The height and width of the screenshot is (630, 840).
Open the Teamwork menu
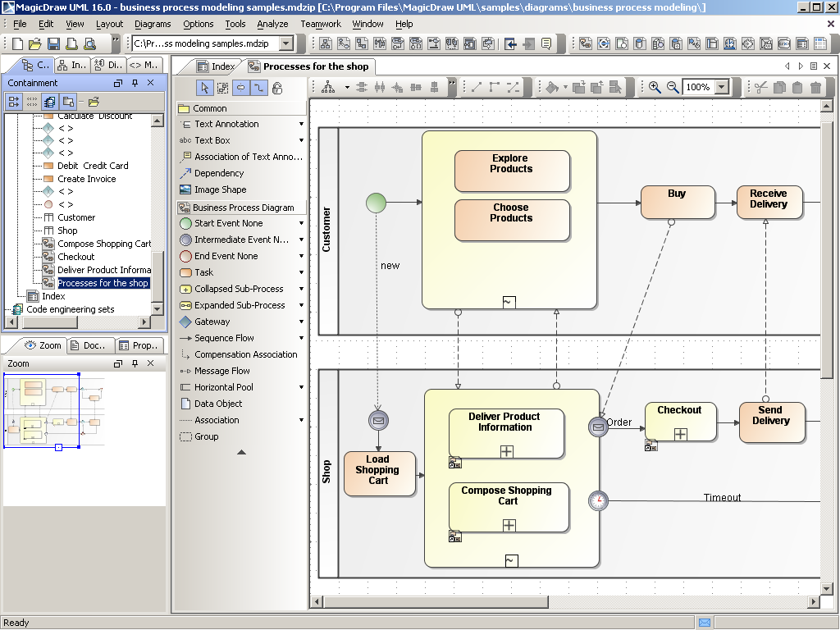point(321,24)
